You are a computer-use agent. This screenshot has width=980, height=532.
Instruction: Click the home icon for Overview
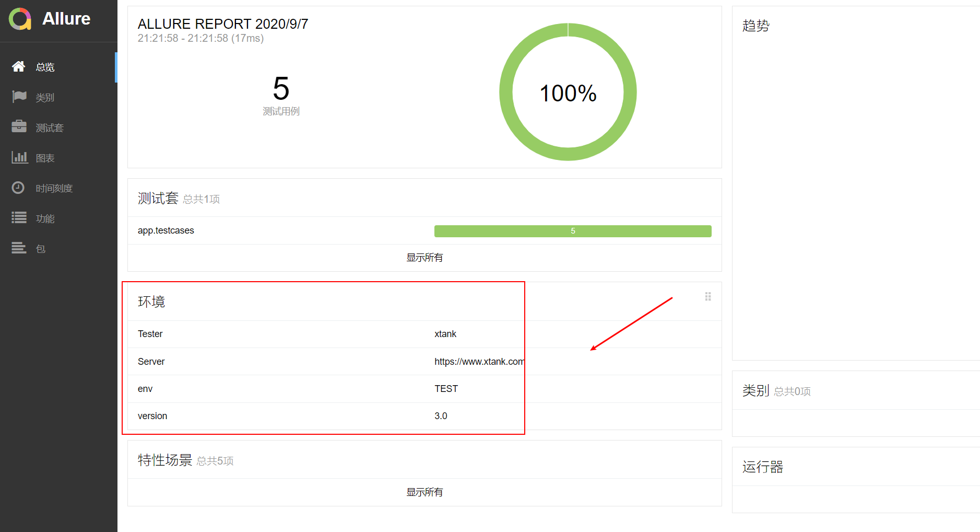point(19,66)
